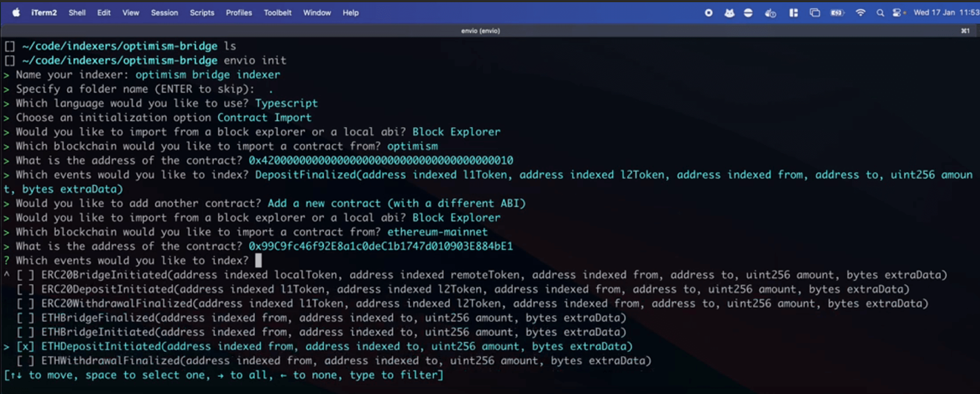This screenshot has width=980, height=394.
Task: Open the Profiles menu
Action: pos(239,13)
